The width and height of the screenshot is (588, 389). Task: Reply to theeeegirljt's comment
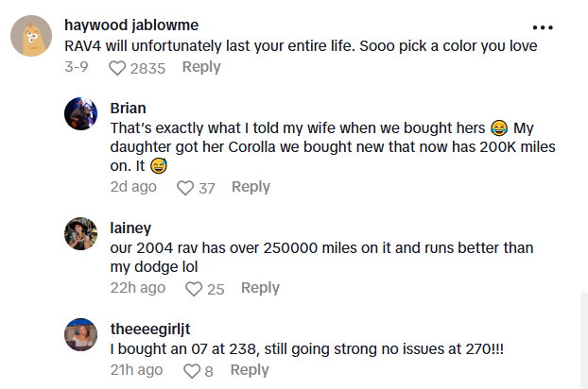coord(250,370)
